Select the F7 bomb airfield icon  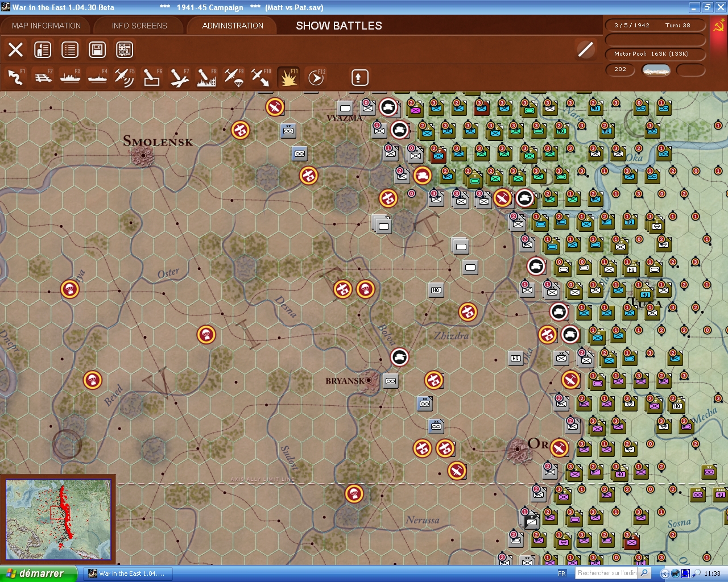tap(179, 77)
